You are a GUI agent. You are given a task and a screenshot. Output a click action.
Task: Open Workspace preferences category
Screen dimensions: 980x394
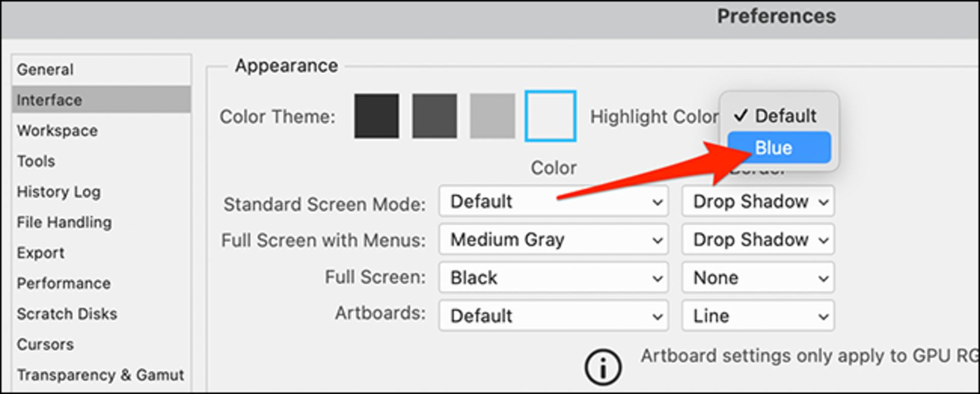click(x=57, y=131)
